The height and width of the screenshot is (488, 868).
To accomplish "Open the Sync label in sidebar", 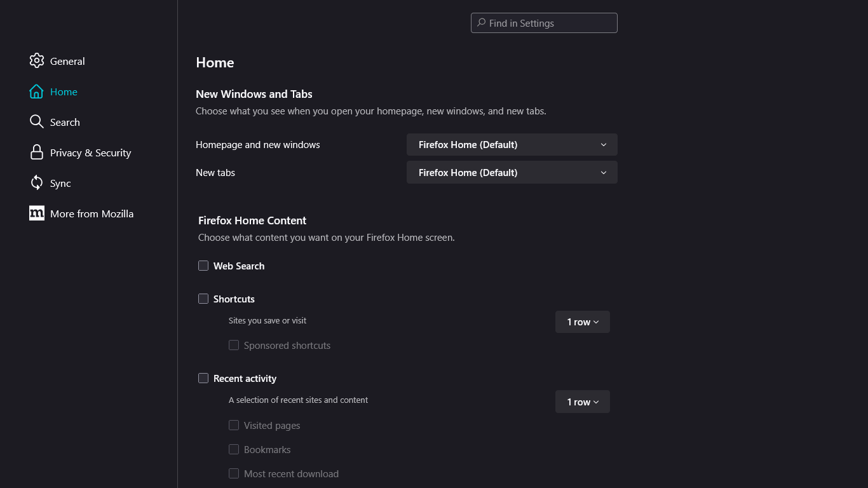I will click(60, 184).
